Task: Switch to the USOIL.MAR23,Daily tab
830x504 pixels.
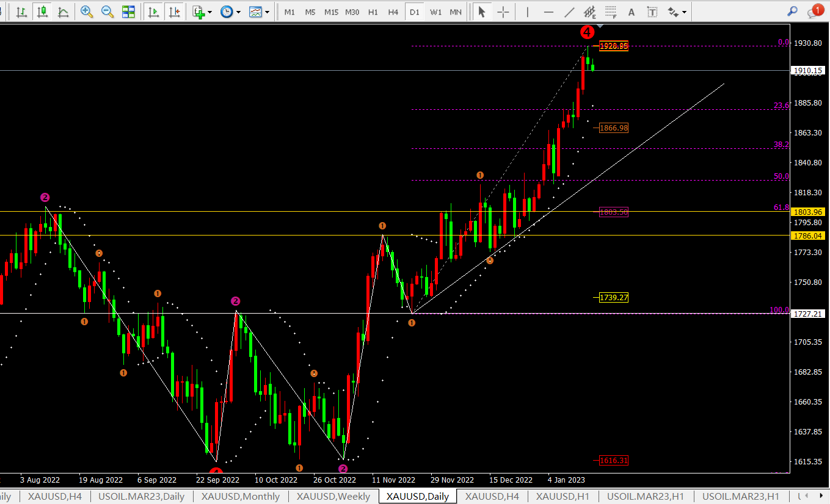Action: coord(142,496)
